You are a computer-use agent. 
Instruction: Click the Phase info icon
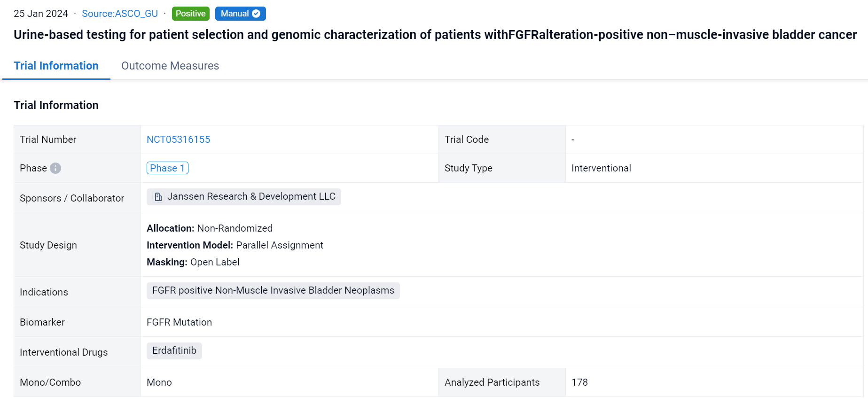tap(55, 168)
